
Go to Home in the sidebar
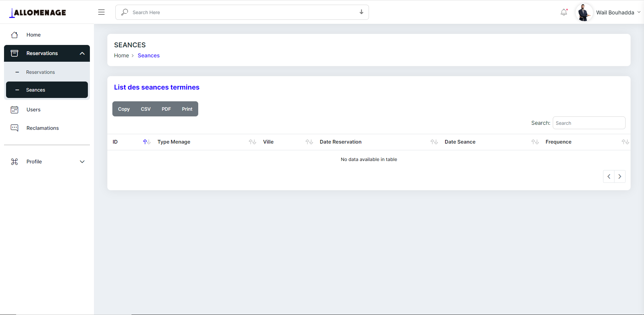[47, 35]
